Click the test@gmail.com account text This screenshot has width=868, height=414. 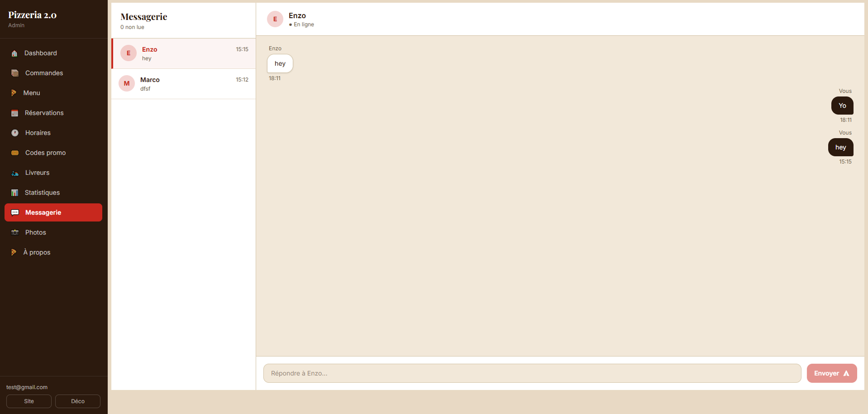pyautogui.click(x=27, y=387)
